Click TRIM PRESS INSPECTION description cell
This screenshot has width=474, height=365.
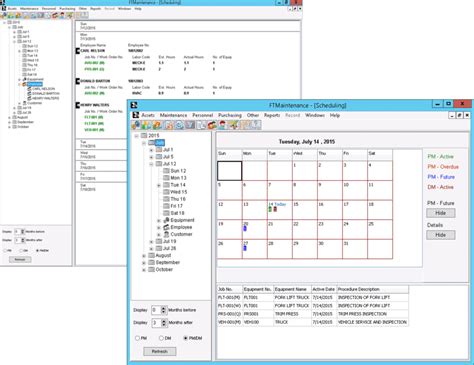click(x=373, y=314)
